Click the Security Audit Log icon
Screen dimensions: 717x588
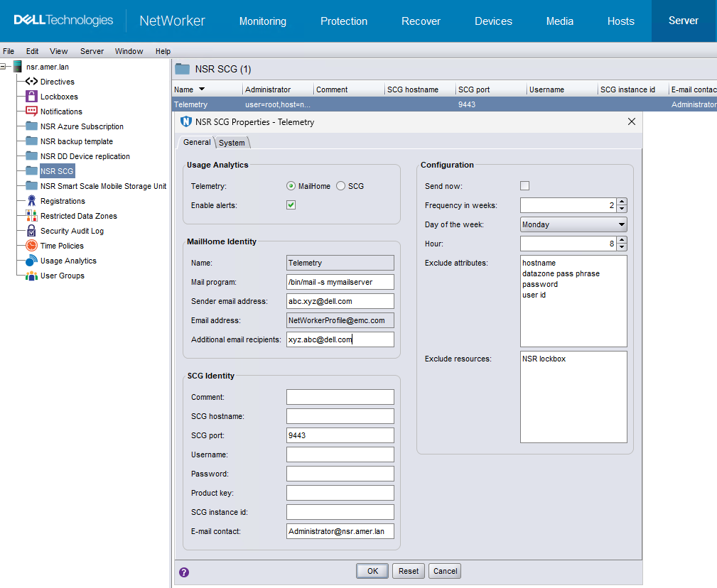coord(31,231)
